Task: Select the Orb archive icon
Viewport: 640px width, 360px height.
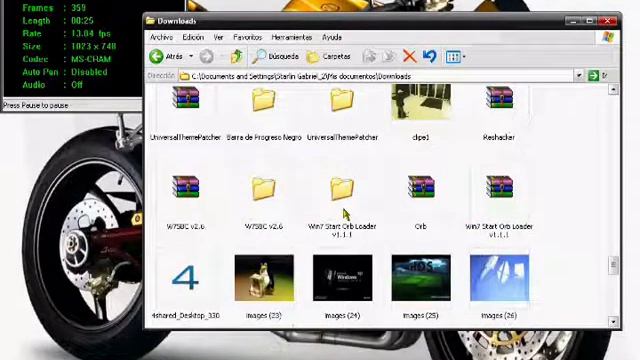Action: tap(421, 187)
